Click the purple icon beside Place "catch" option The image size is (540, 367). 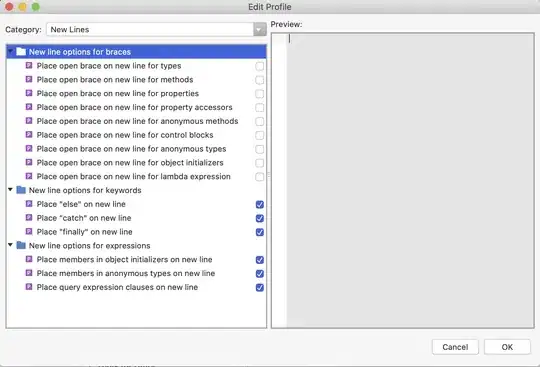tap(29, 218)
